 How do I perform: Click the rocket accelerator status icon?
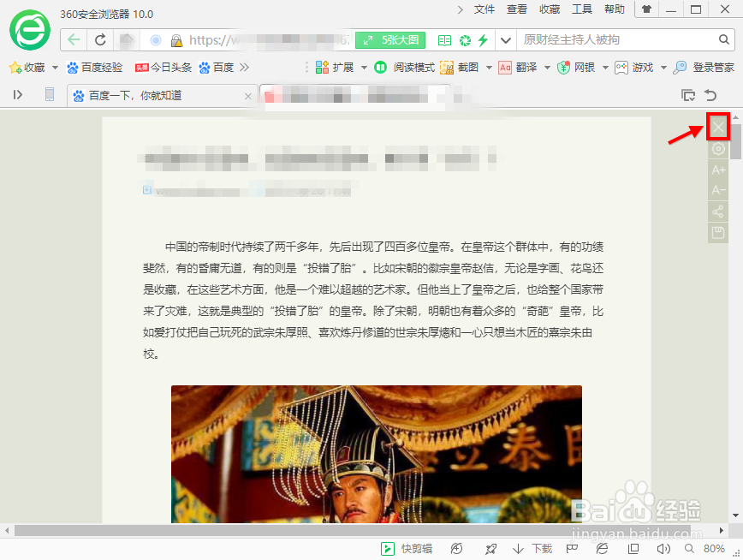(490, 549)
